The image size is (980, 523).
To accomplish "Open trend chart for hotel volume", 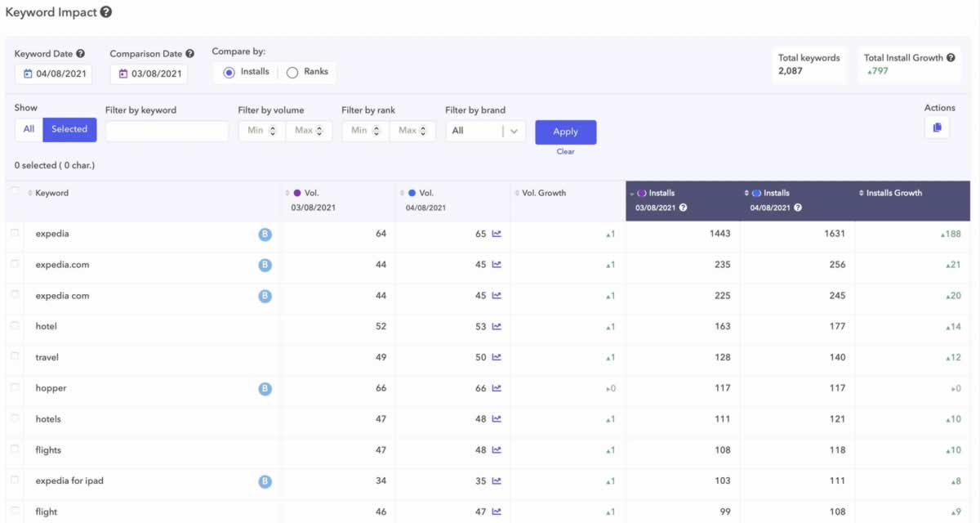I will (497, 327).
